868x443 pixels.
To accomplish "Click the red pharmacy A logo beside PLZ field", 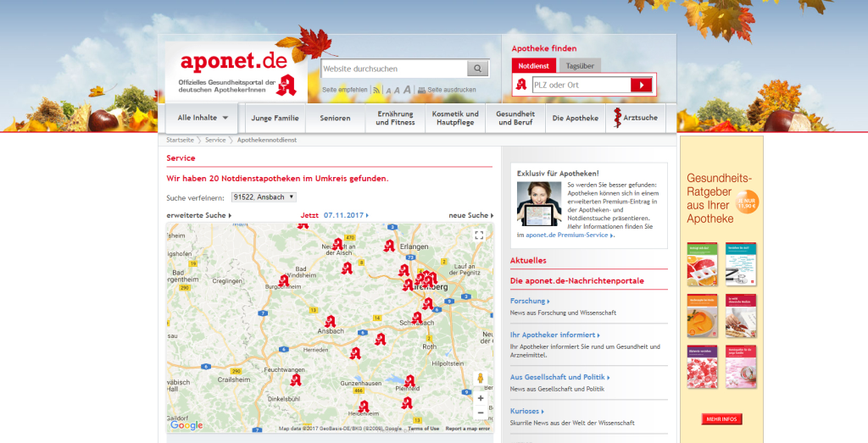I will coord(521,85).
